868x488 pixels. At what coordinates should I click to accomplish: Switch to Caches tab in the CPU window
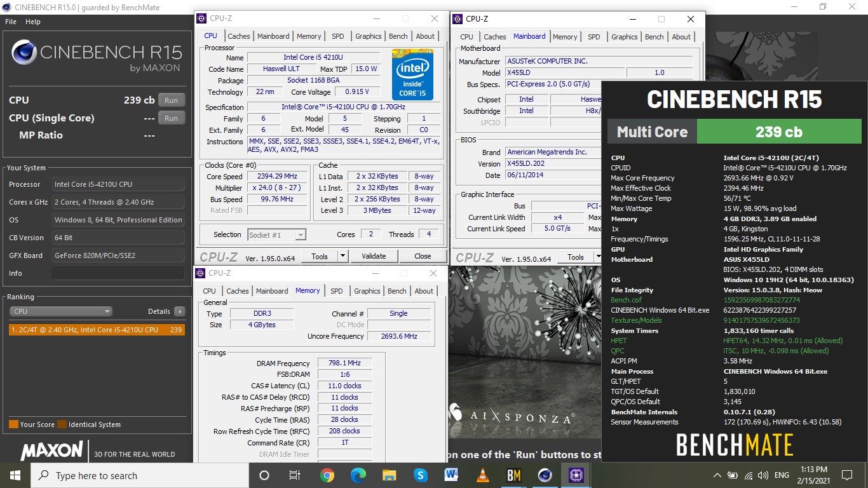point(239,36)
